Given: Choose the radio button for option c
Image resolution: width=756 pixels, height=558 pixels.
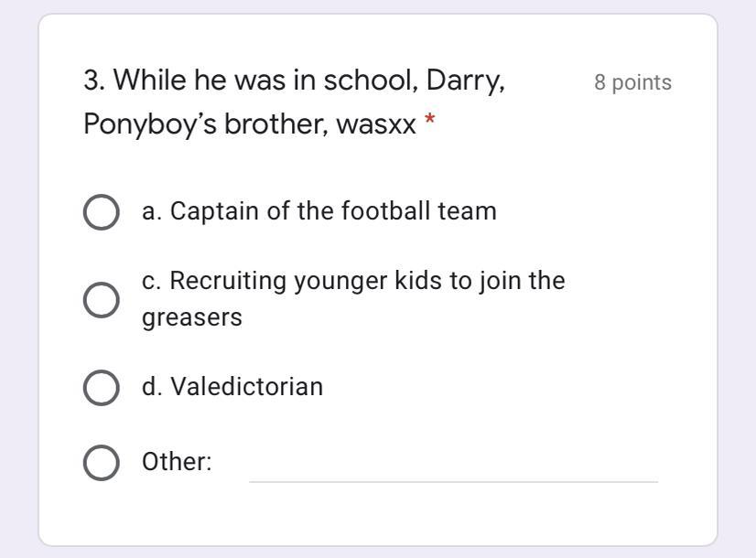Looking at the screenshot, I should [x=101, y=299].
